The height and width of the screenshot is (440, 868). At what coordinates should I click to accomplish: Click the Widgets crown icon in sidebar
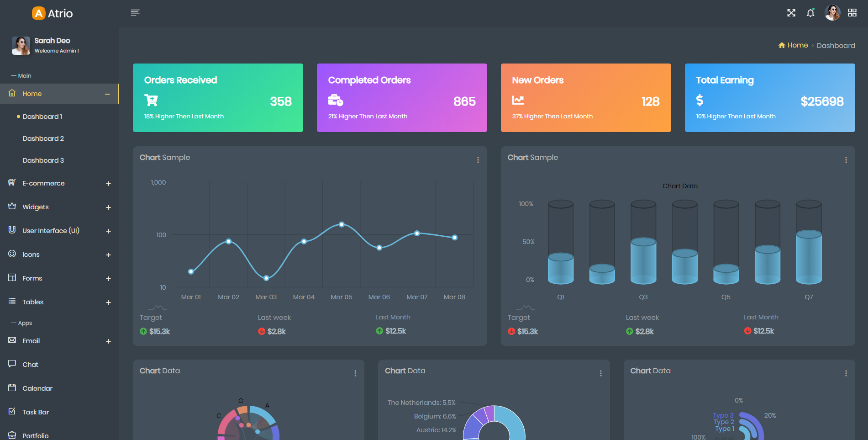click(x=12, y=207)
